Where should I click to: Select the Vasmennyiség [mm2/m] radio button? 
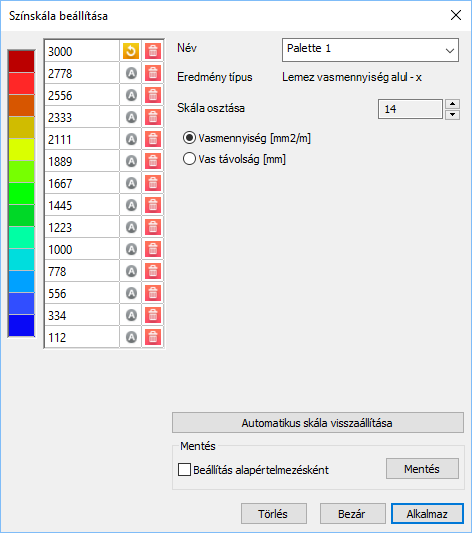[x=189, y=138]
